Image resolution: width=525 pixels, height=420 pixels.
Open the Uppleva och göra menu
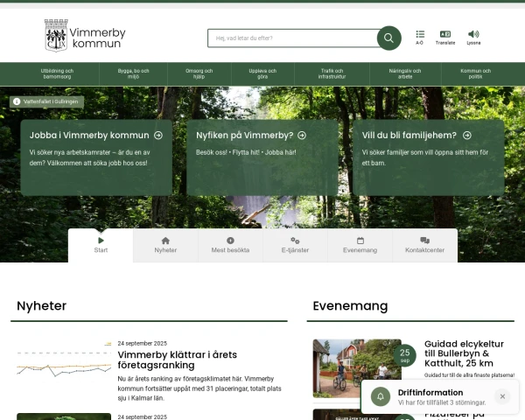click(x=262, y=73)
